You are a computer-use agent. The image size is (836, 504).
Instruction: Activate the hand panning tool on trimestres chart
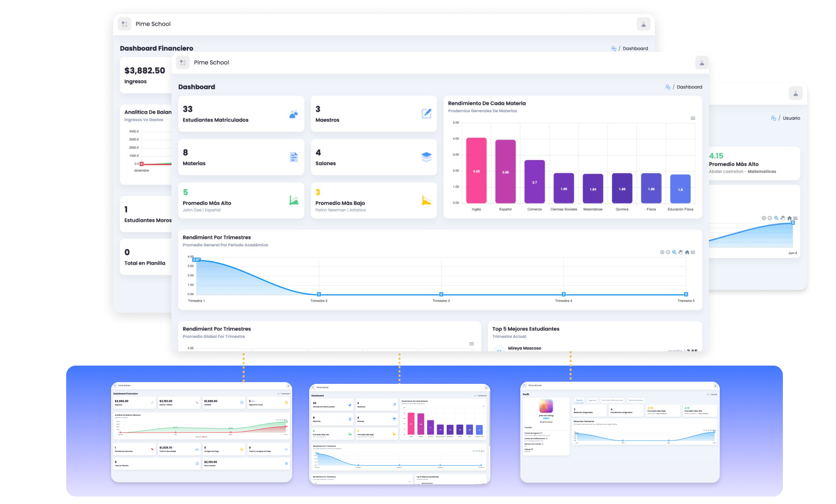(x=681, y=252)
